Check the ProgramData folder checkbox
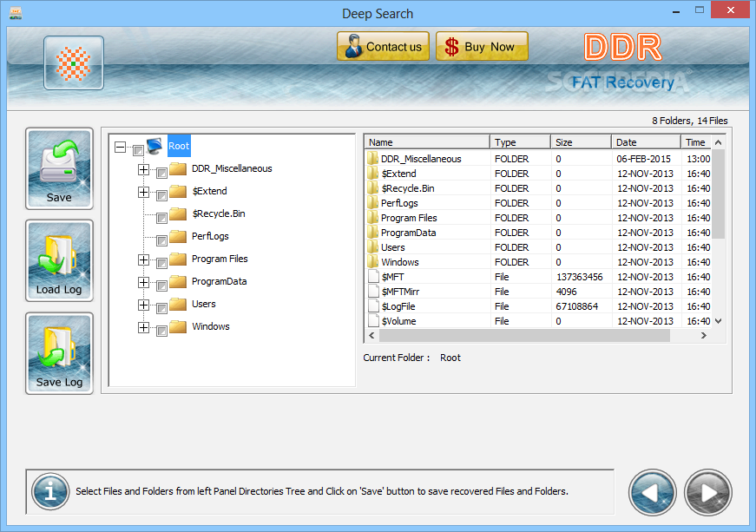Viewport: 756px width, 532px height. pos(161,286)
